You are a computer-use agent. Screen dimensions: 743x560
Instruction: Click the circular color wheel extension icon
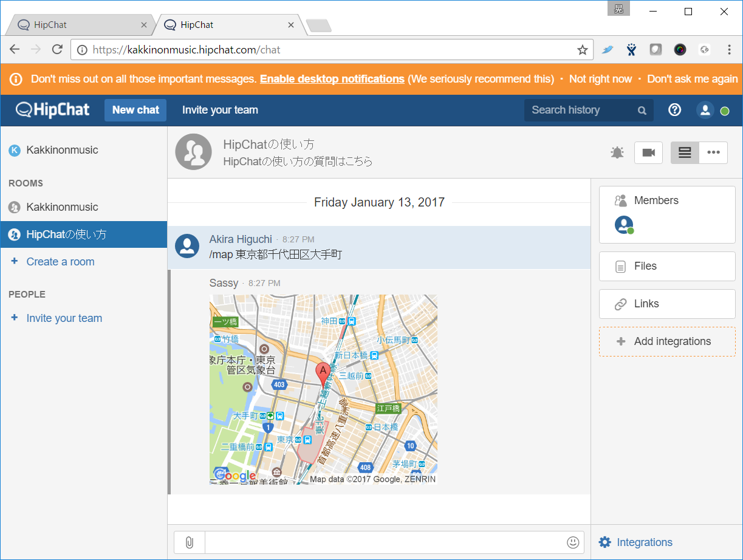[x=680, y=50]
